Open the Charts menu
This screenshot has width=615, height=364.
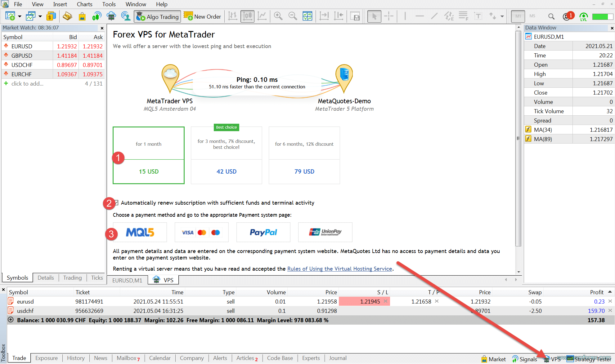tap(85, 4)
